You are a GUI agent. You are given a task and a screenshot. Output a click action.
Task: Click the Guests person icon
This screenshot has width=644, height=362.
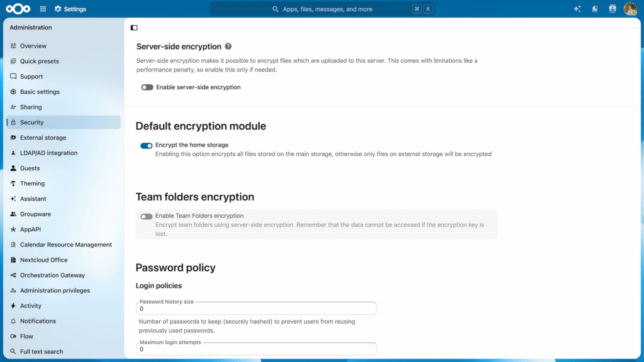(x=13, y=168)
